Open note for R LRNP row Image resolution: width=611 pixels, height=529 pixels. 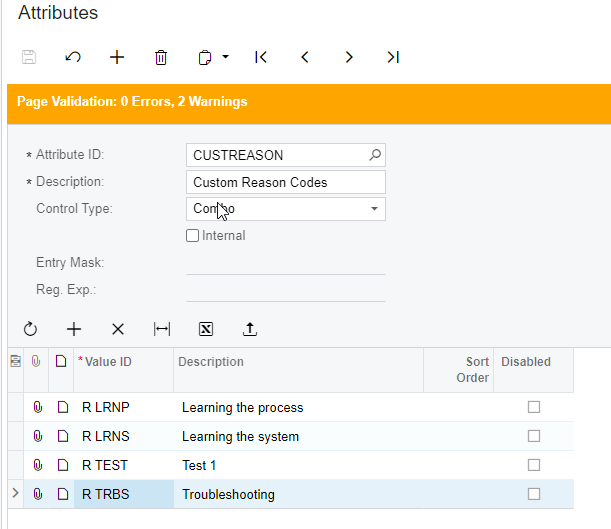(x=63, y=407)
